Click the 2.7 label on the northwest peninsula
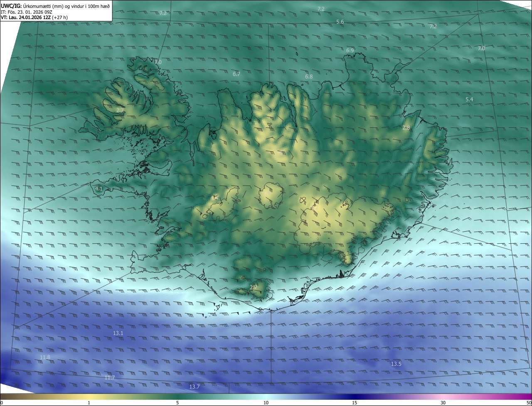 click(x=120, y=110)
